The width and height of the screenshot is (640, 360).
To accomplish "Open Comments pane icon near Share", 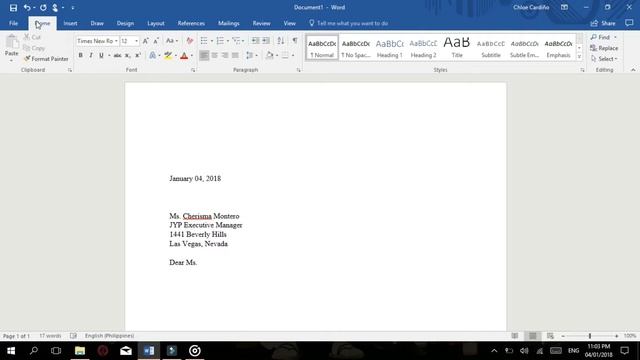I will pyautogui.click(x=629, y=23).
